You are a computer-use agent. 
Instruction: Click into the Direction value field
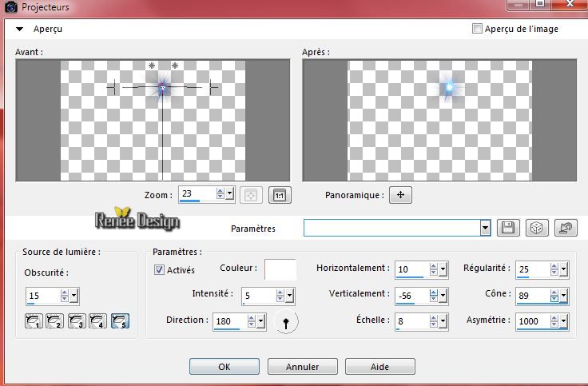point(230,321)
